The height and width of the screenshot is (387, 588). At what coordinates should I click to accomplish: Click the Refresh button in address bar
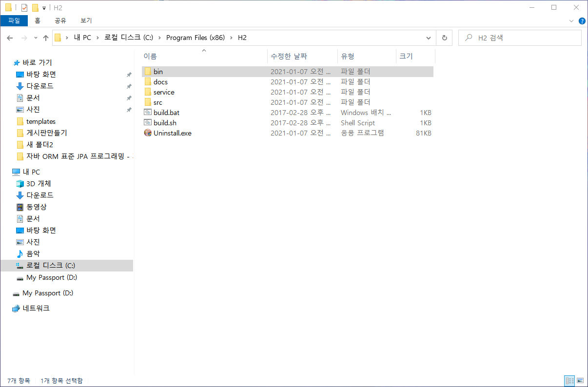click(444, 38)
